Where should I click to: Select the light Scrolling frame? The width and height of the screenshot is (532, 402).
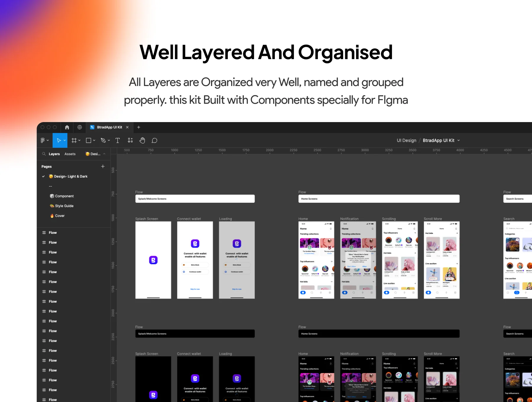click(x=400, y=260)
